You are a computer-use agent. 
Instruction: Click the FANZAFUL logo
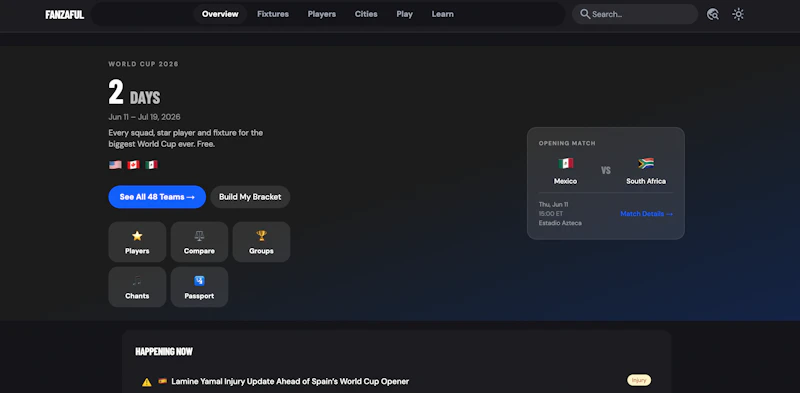[64, 15]
